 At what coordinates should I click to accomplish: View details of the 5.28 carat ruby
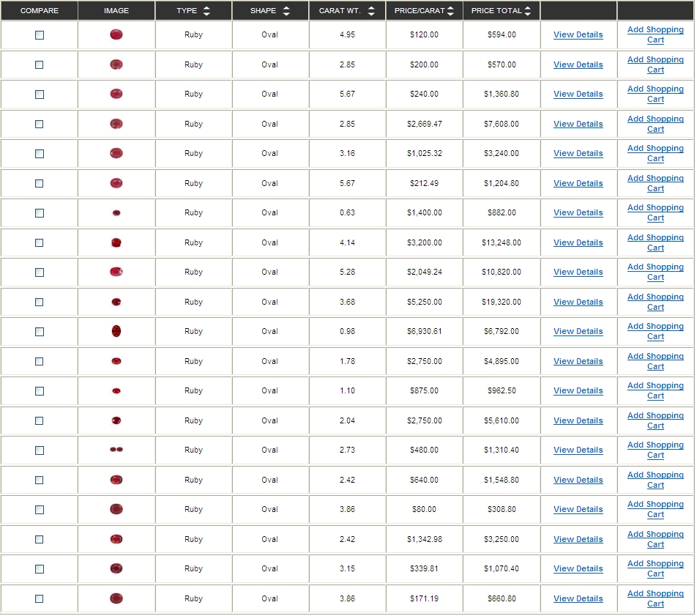578,272
